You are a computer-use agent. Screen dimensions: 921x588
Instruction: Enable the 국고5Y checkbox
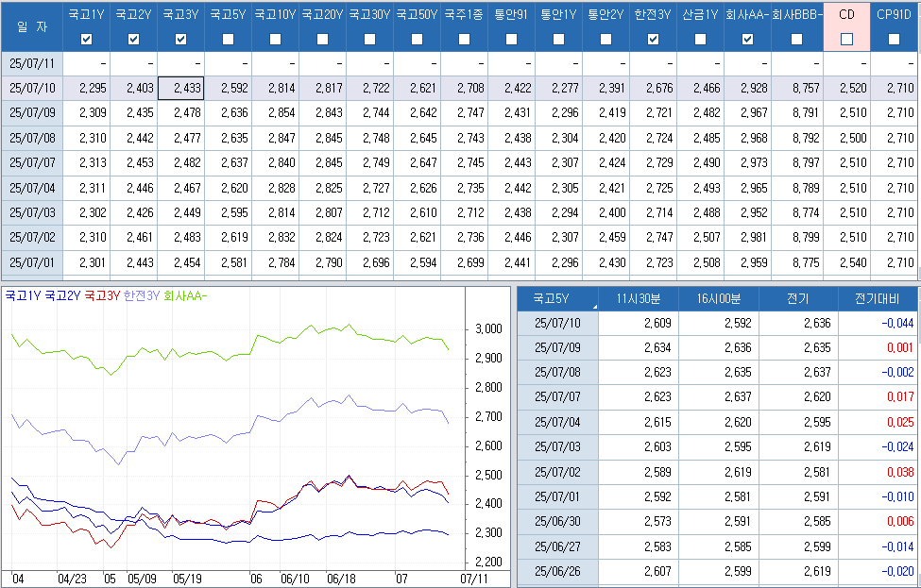(229, 39)
